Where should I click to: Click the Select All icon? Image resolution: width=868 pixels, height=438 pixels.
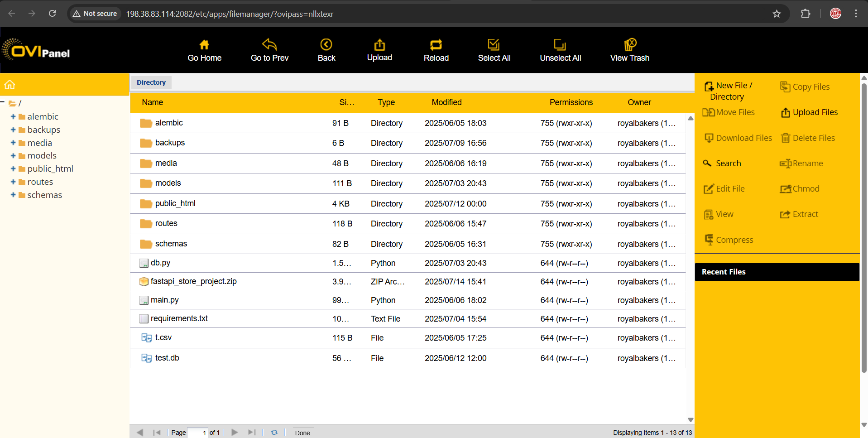coord(494,45)
